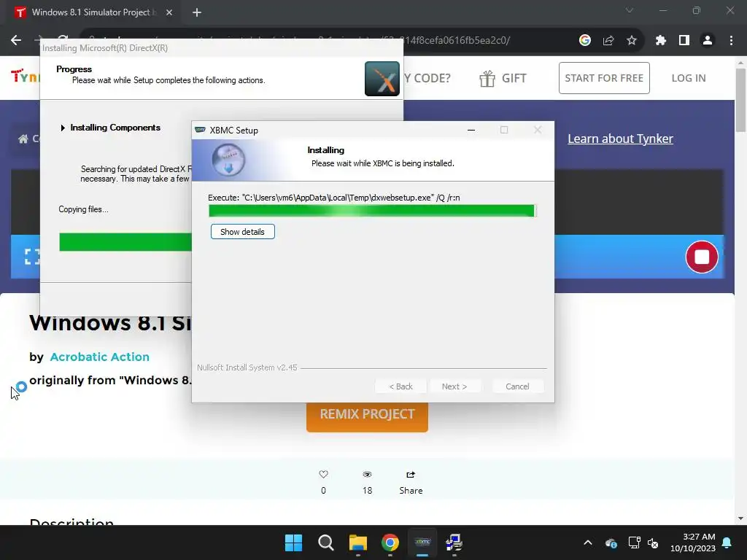Viewport: 747px width, 560px height.
Task: Toggle fullscreen on the Tynker player
Action: (x=32, y=257)
